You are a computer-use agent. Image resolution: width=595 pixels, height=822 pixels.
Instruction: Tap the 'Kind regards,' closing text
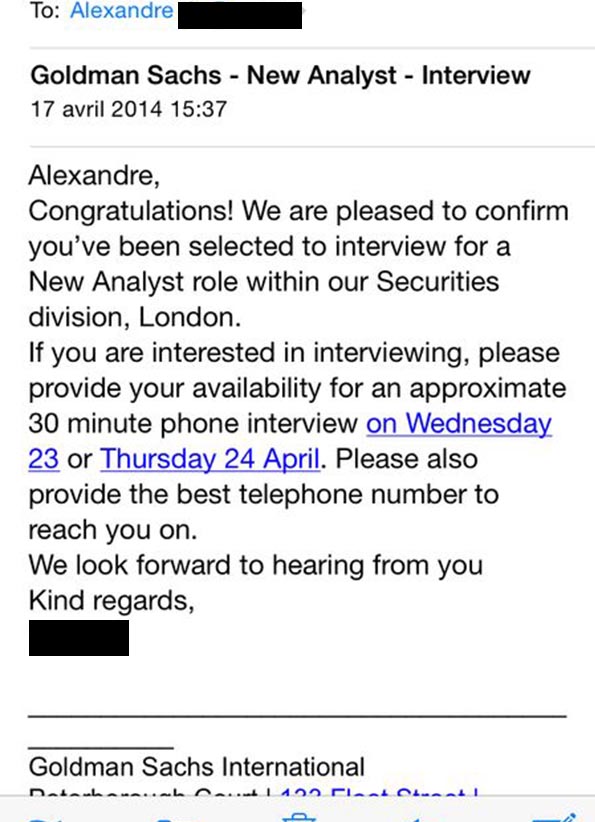(112, 600)
